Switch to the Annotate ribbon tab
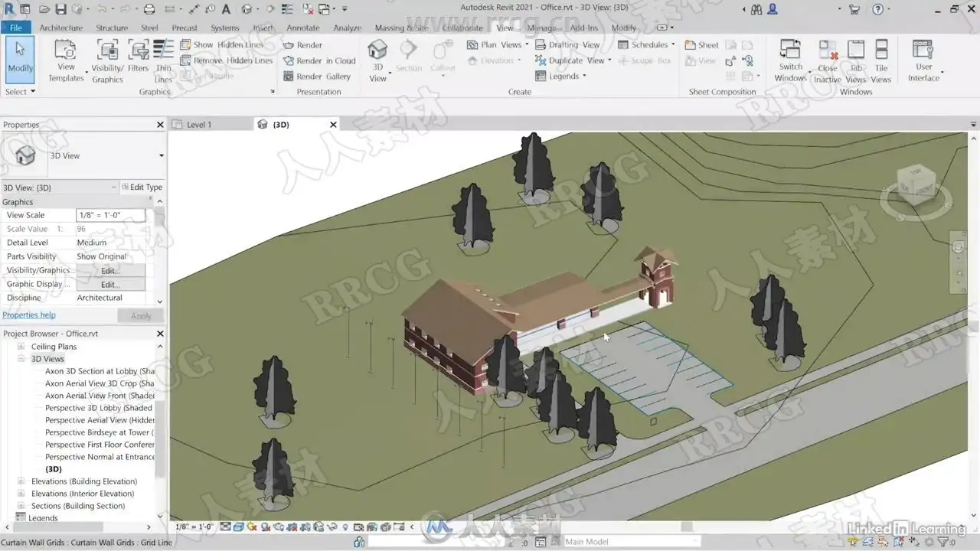The width and height of the screenshot is (980, 551). pos(303,28)
